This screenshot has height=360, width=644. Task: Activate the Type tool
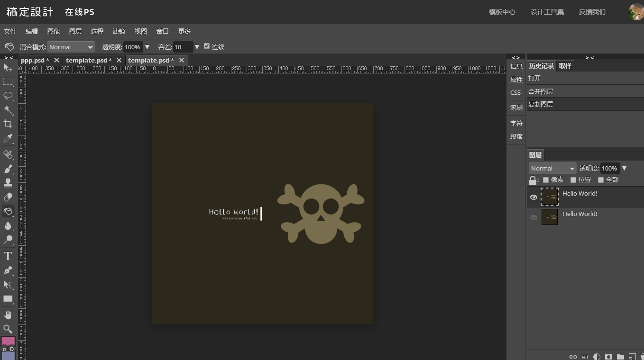coord(8,256)
